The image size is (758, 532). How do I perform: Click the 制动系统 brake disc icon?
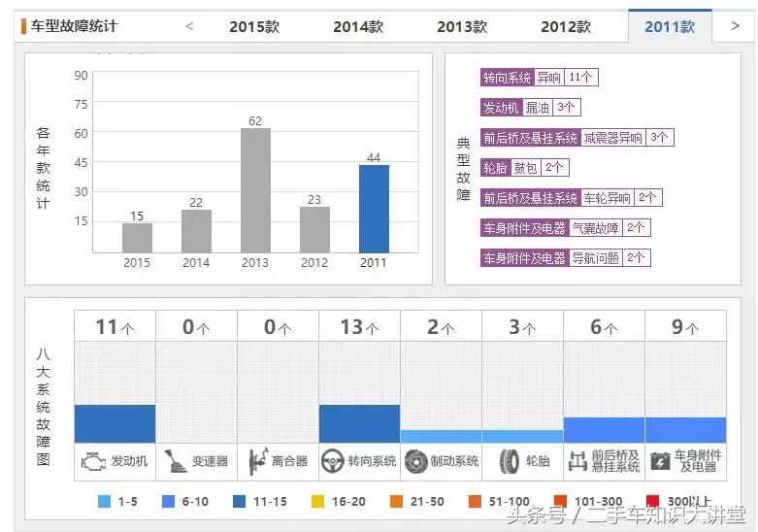[x=415, y=461]
